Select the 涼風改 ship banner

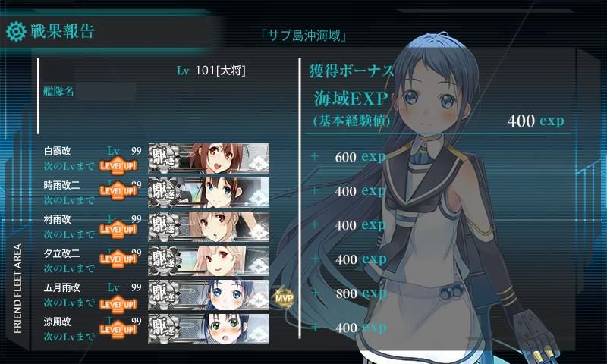(x=209, y=329)
